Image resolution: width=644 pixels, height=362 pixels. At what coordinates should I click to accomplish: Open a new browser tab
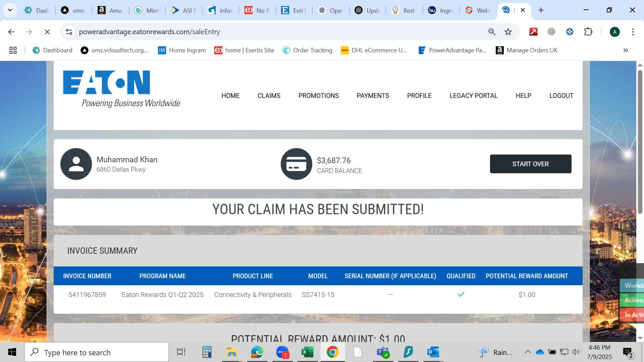point(541,10)
